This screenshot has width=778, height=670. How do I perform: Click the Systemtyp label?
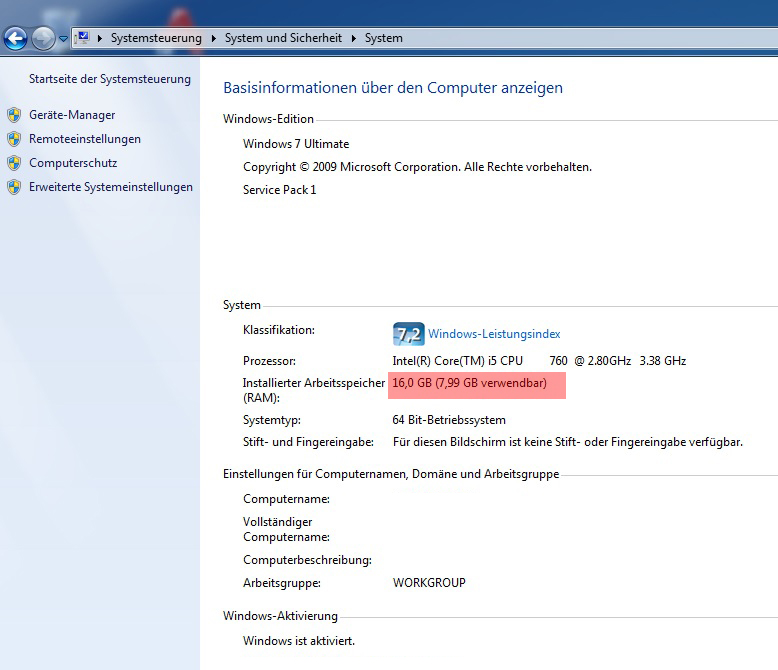[x=272, y=420]
